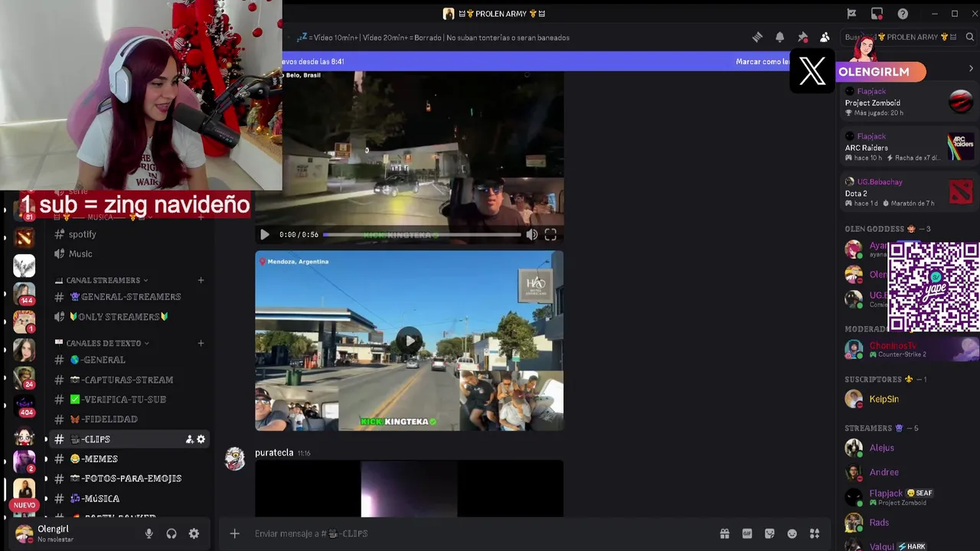Show pinned messages via the pin icon
This screenshot has width=980, height=551.
tap(802, 37)
